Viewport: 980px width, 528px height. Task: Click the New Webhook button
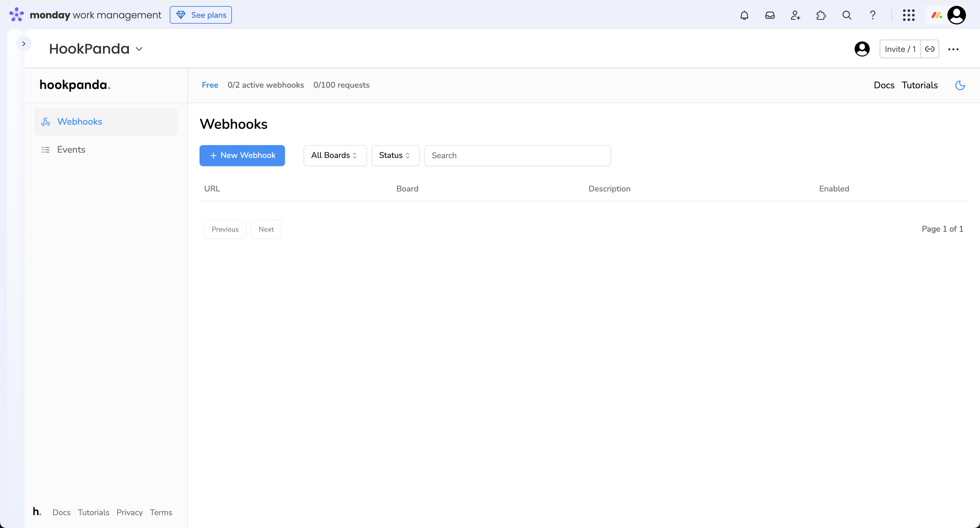coord(242,156)
